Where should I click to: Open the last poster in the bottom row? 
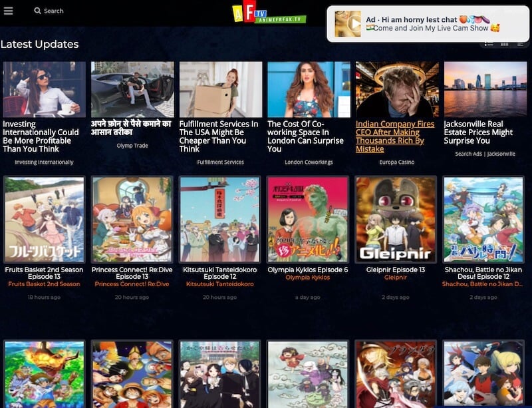[483, 374]
